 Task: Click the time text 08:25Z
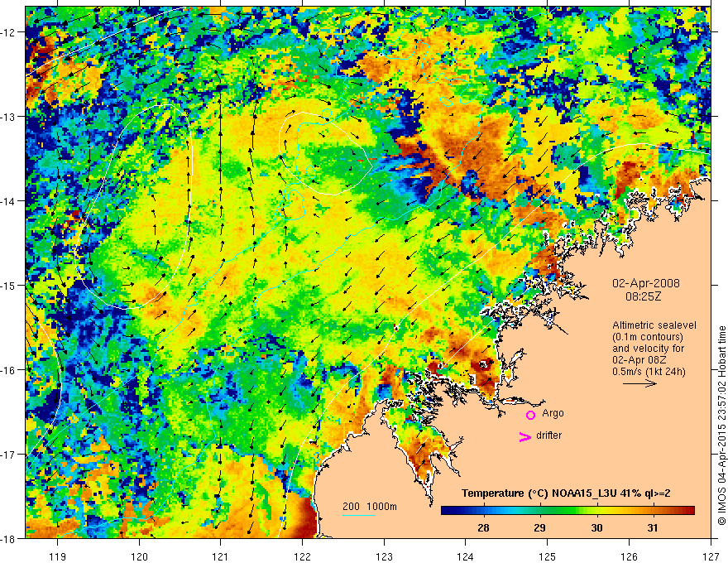(643, 296)
